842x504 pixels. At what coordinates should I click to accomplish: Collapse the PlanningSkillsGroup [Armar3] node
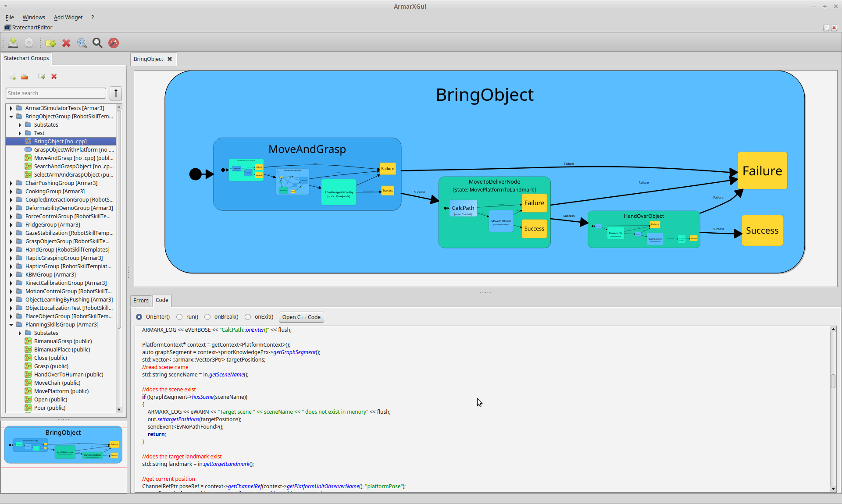[11, 324]
